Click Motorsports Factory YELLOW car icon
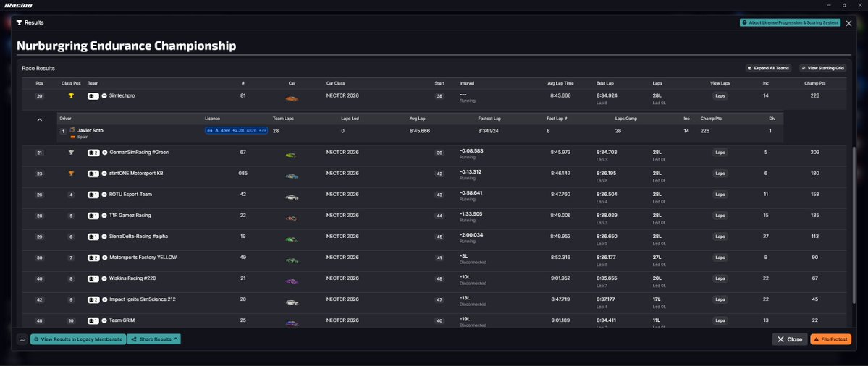Image resolution: width=868 pixels, height=366 pixels. click(292, 260)
